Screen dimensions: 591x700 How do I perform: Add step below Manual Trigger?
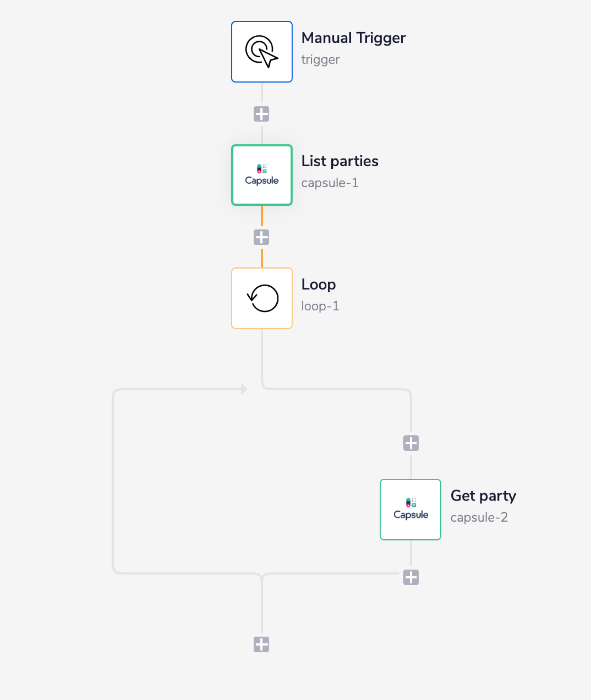[261, 114]
